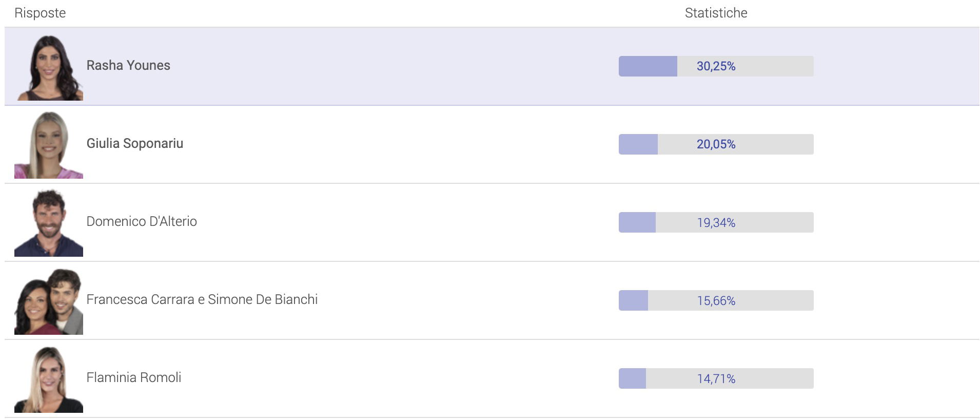Click the 20,05% percentage text
Image resolution: width=980 pixels, height=419 pixels.
click(716, 144)
